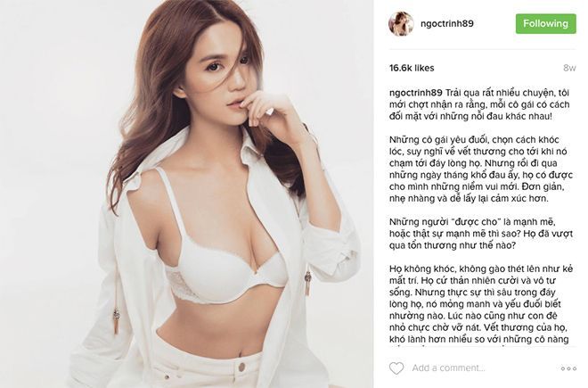
Task: Click the 8w post timestamp
Action: click(x=569, y=68)
